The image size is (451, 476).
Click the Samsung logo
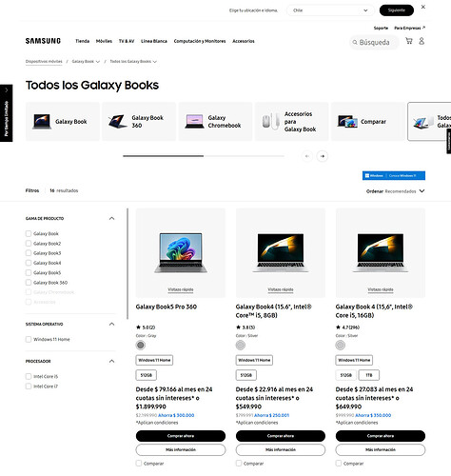[43, 41]
